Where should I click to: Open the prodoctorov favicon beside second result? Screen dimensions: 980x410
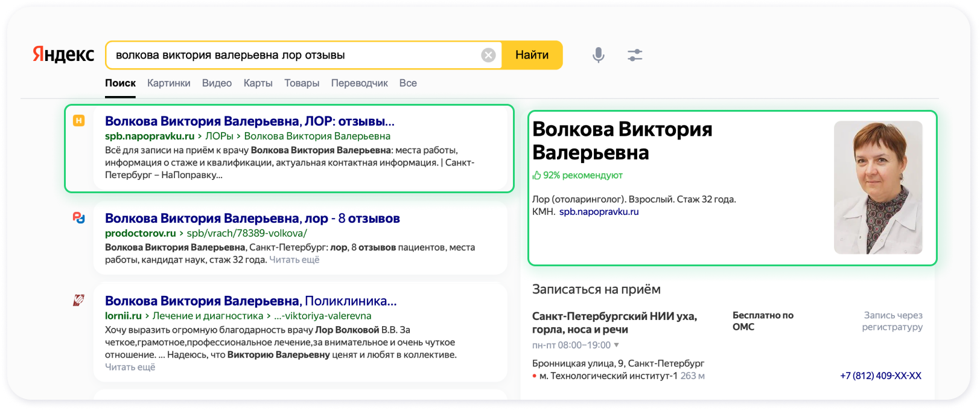(x=79, y=217)
